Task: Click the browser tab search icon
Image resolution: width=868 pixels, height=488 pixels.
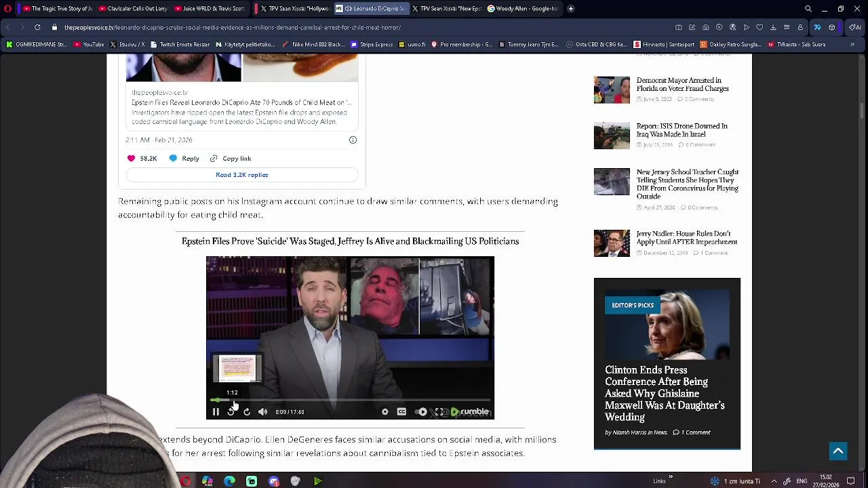Action: [808, 9]
